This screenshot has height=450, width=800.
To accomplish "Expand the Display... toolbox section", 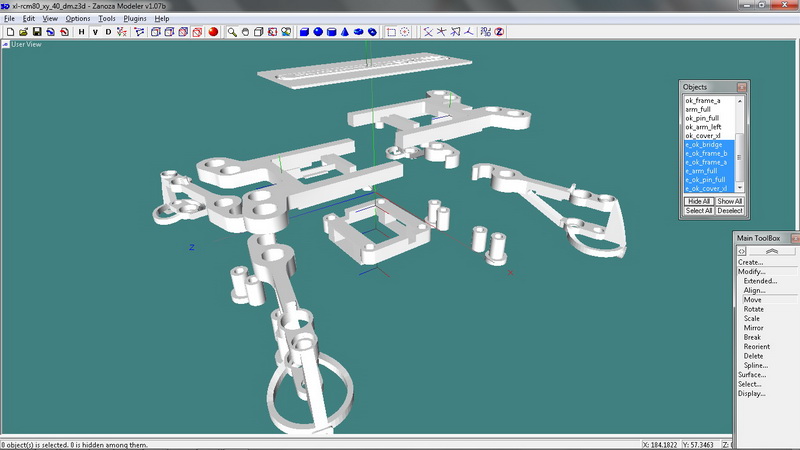I will [x=752, y=393].
